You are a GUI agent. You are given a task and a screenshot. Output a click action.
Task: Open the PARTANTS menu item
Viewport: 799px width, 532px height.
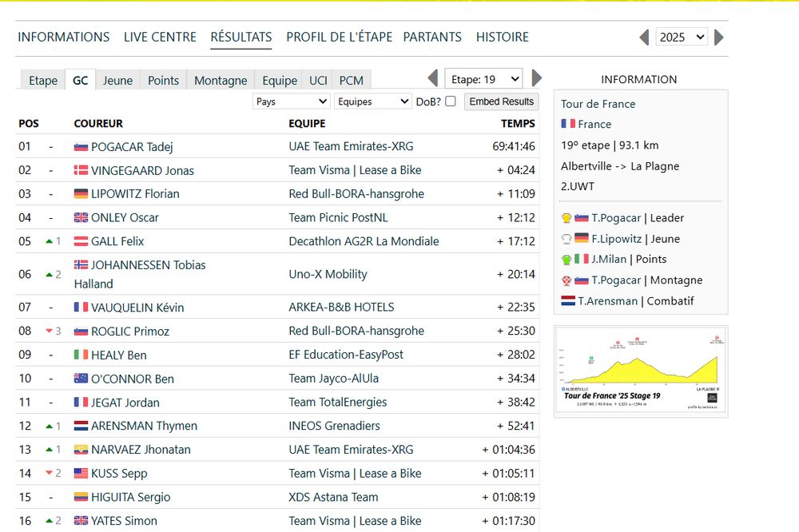click(432, 38)
